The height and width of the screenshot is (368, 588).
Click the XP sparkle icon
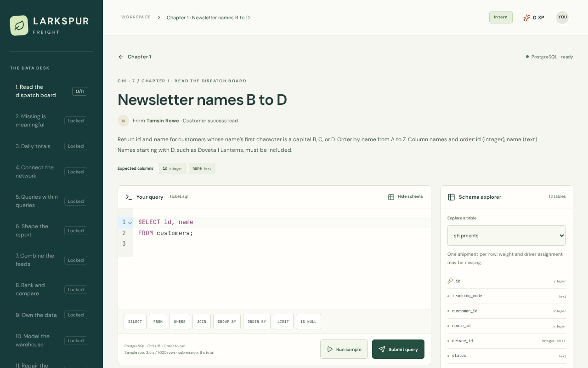click(x=526, y=17)
